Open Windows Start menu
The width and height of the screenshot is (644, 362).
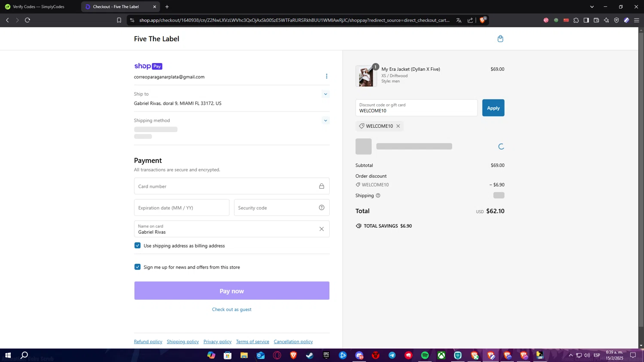tap(8, 355)
